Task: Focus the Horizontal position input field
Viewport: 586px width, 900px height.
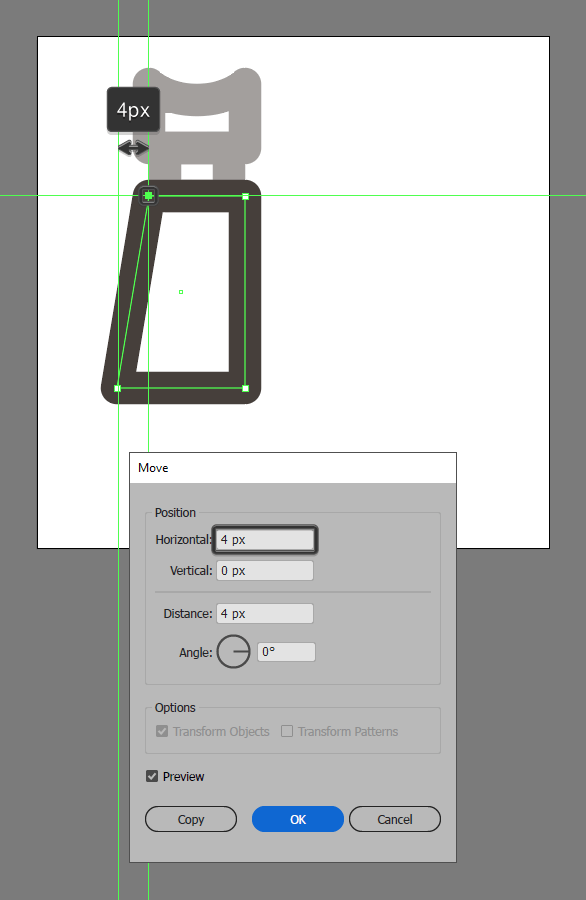Action: click(x=265, y=540)
